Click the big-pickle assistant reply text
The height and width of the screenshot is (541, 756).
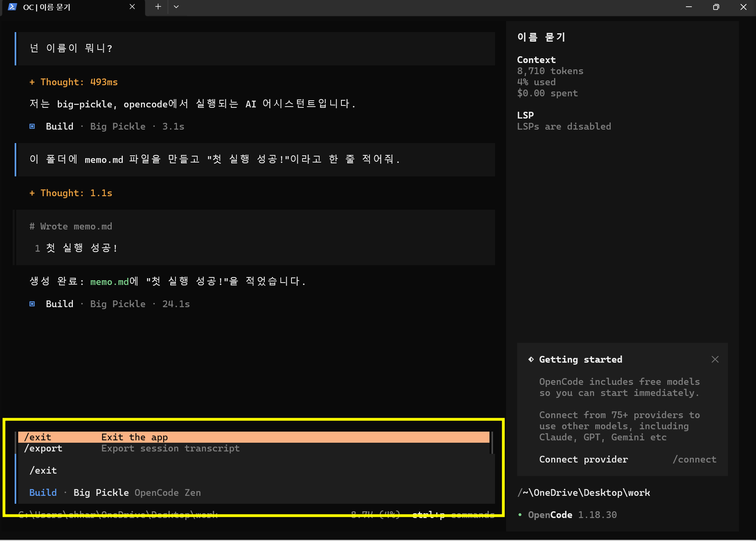tap(193, 104)
